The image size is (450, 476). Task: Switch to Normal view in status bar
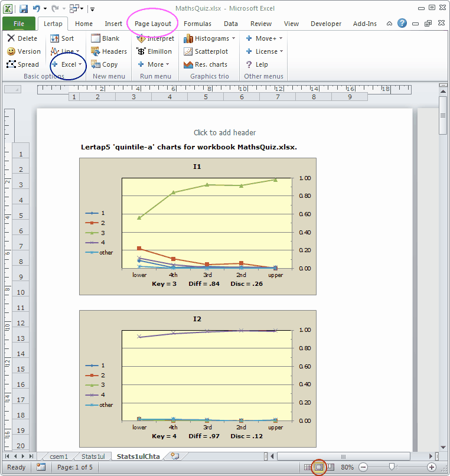[308, 467]
